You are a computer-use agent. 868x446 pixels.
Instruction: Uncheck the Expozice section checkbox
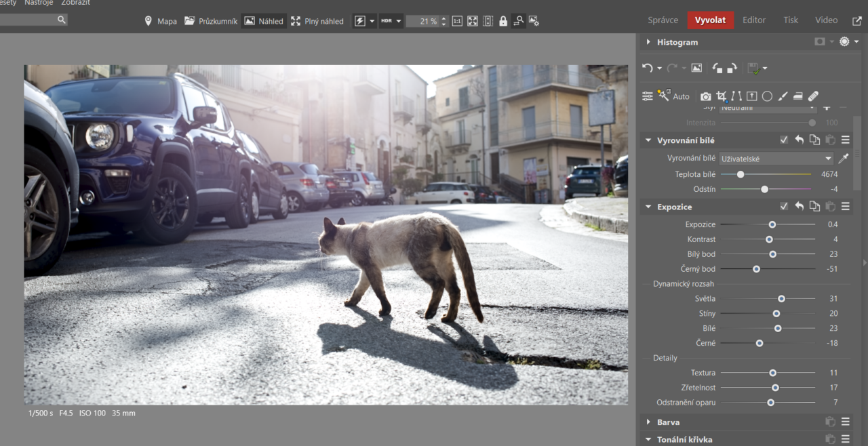[x=784, y=207]
